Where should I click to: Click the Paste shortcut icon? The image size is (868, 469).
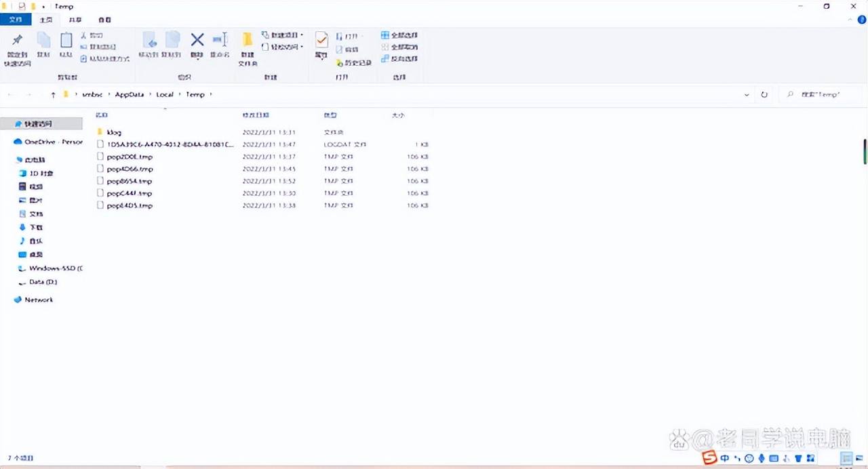(x=83, y=59)
